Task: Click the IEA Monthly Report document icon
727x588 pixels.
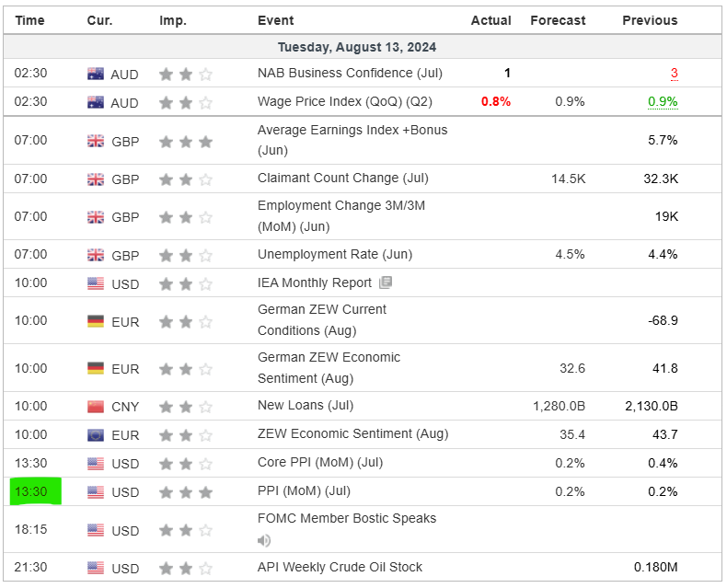Action: [x=386, y=282]
